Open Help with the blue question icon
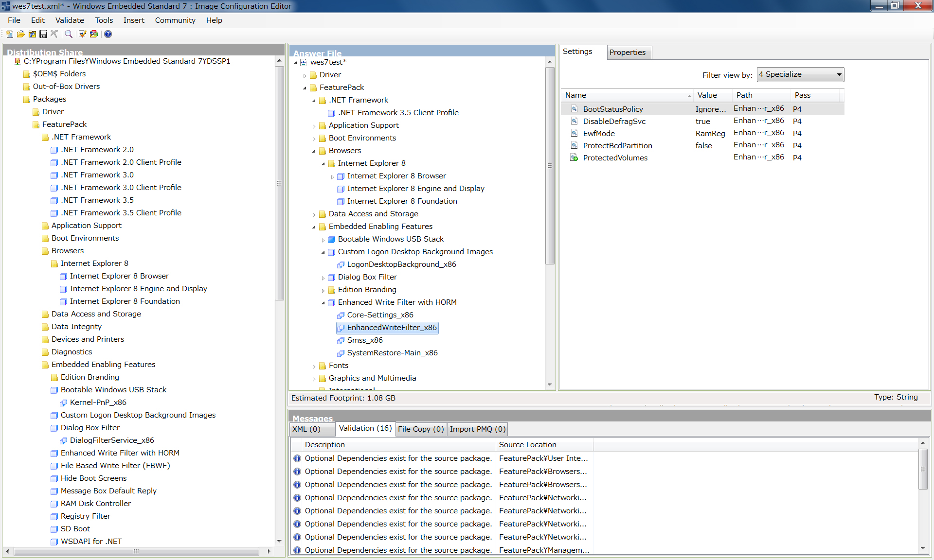This screenshot has width=934, height=560. [108, 34]
